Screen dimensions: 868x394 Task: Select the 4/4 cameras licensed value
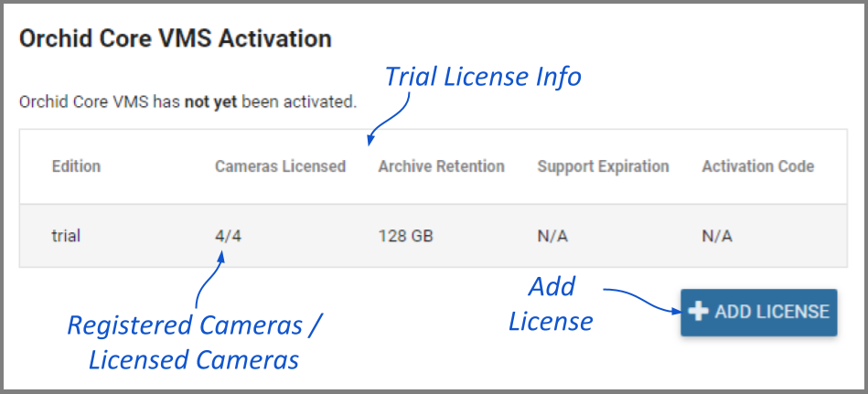tap(229, 236)
